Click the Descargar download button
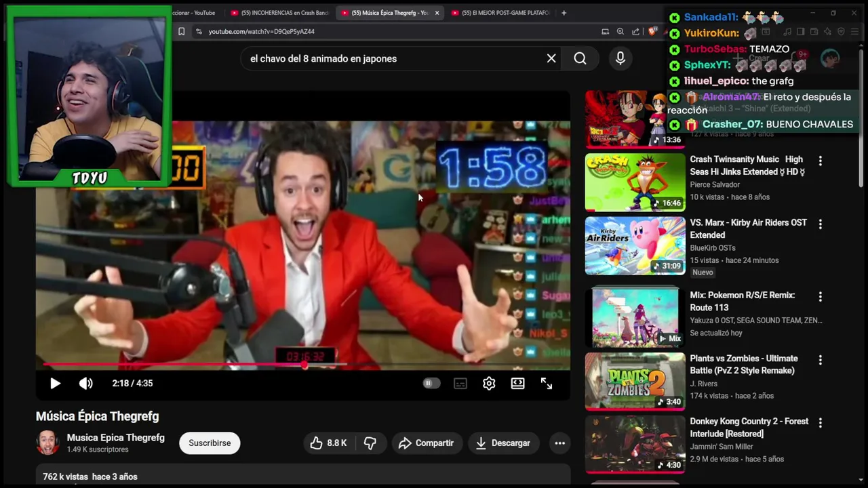Image resolution: width=868 pixels, height=488 pixels. [x=503, y=443]
